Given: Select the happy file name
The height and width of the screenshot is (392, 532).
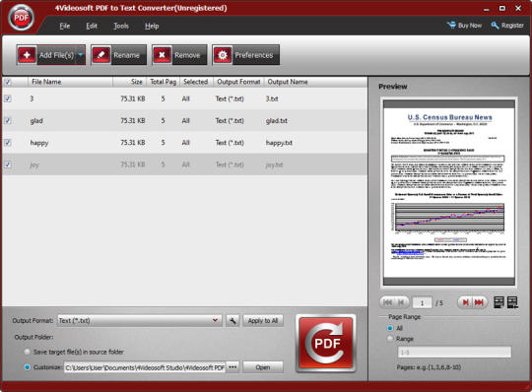Looking at the screenshot, I should (39, 143).
